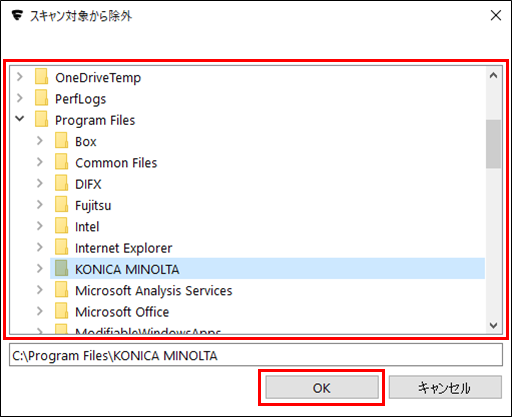Click the キャンセル button
This screenshot has height=417, width=512.
click(445, 387)
